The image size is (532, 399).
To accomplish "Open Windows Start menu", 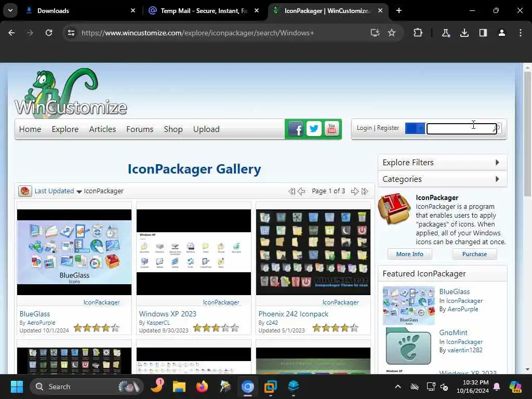I will [17, 387].
